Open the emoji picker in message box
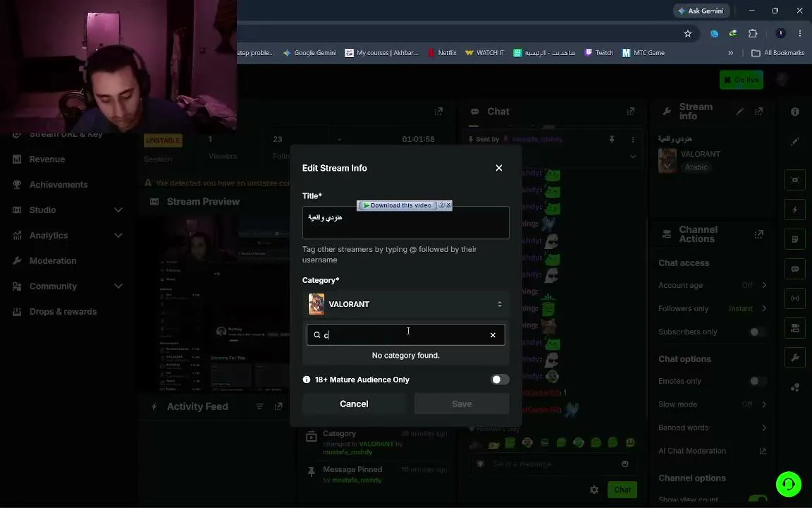 pyautogui.click(x=625, y=464)
